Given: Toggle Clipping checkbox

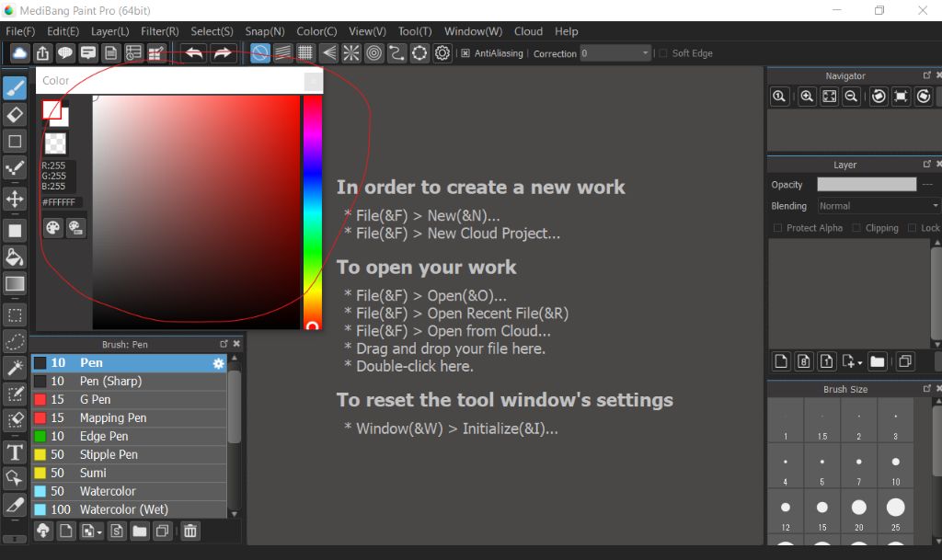Looking at the screenshot, I should point(856,228).
